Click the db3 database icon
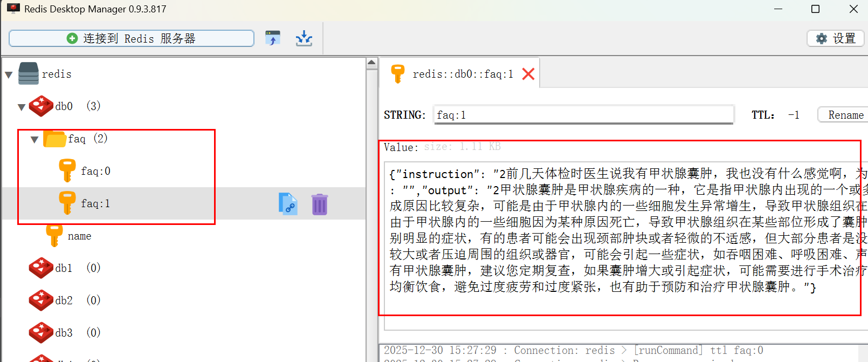 point(41,333)
